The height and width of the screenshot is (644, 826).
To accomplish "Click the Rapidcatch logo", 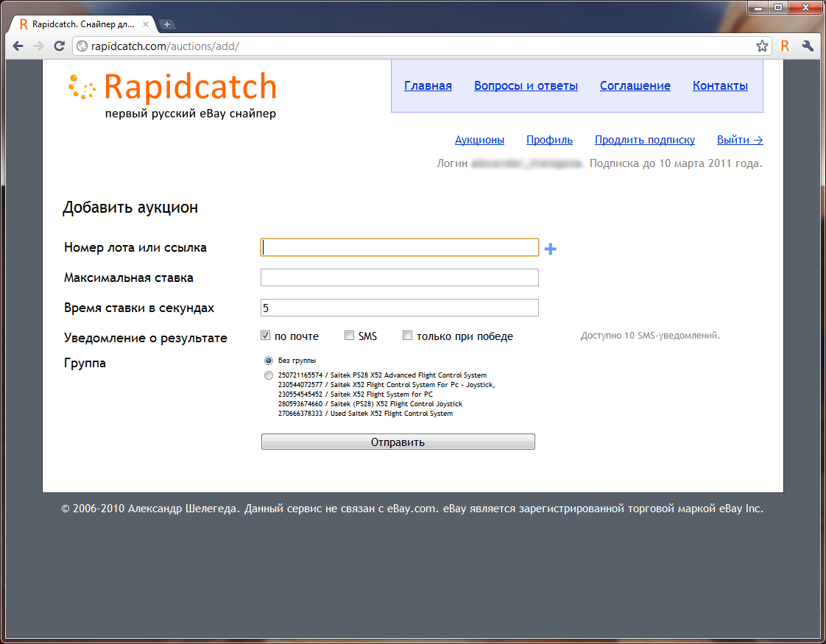I will pyautogui.click(x=172, y=95).
